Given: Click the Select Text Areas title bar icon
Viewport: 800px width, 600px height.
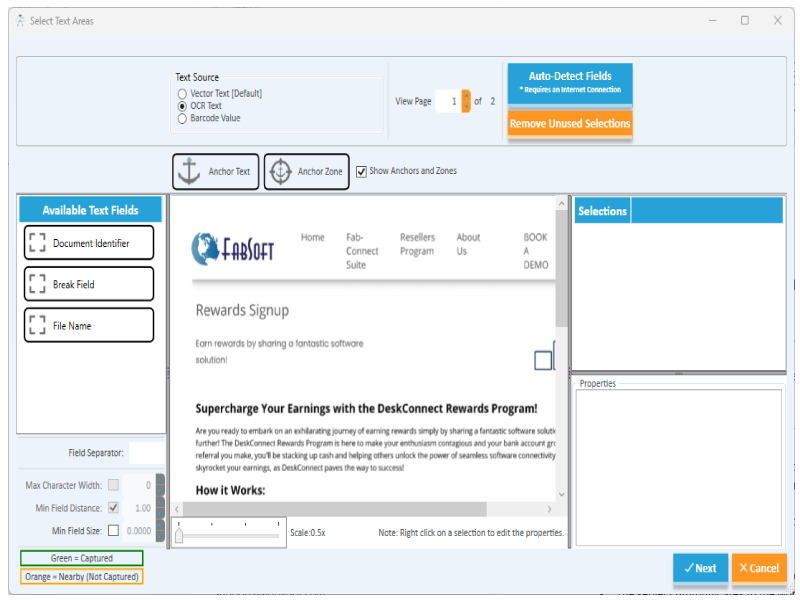Looking at the screenshot, I should pos(20,20).
